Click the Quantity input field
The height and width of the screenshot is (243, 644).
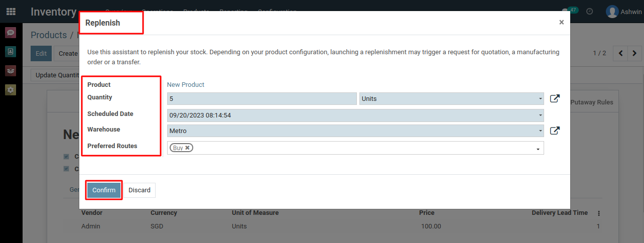tap(262, 99)
